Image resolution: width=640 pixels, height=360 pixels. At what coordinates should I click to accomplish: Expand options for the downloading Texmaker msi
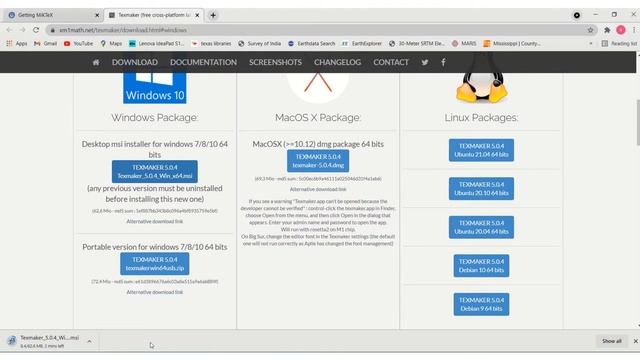89,341
